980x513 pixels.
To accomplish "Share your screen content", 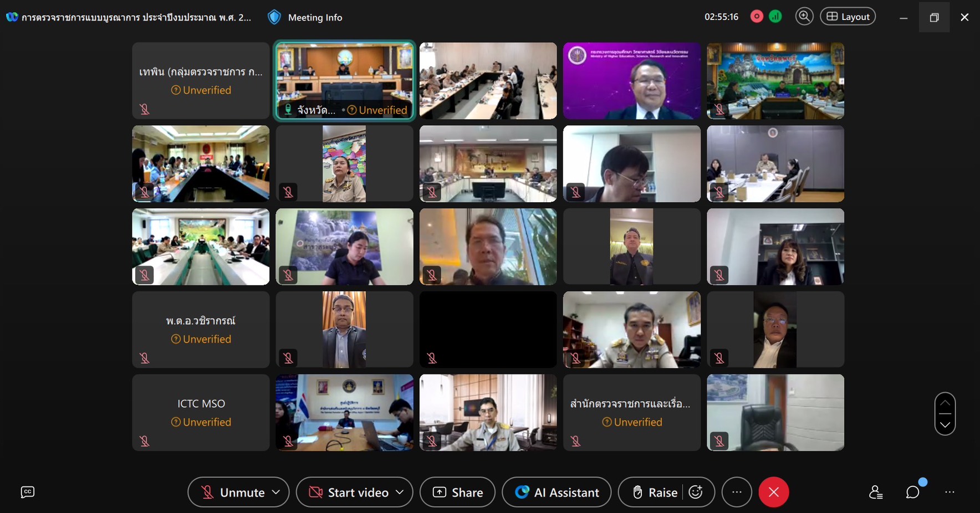I will [x=457, y=492].
